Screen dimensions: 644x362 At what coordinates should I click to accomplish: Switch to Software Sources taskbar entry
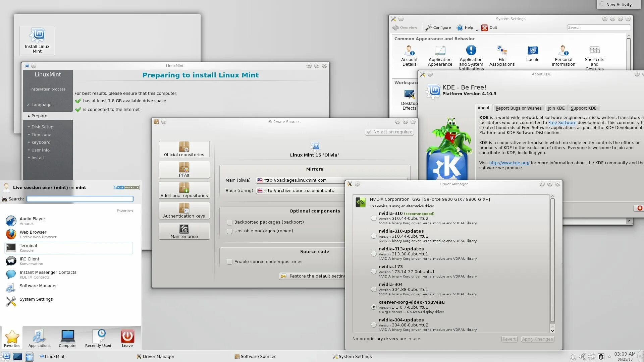256,357
